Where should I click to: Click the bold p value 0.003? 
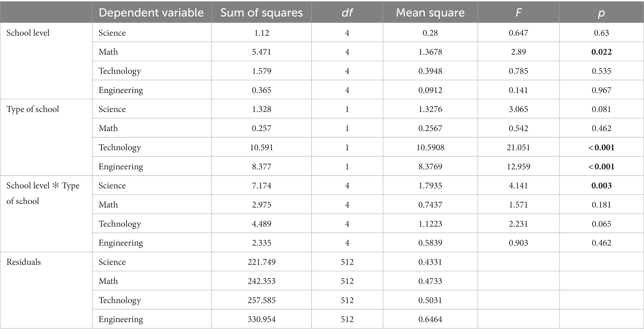click(601, 186)
